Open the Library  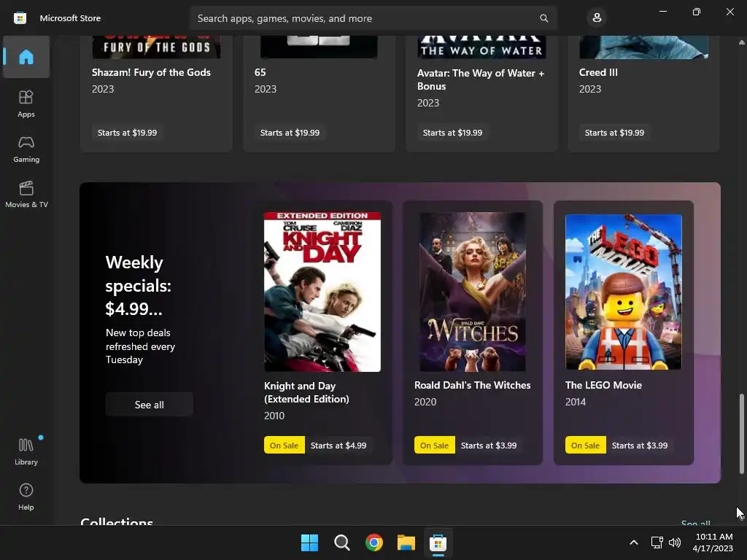26,451
